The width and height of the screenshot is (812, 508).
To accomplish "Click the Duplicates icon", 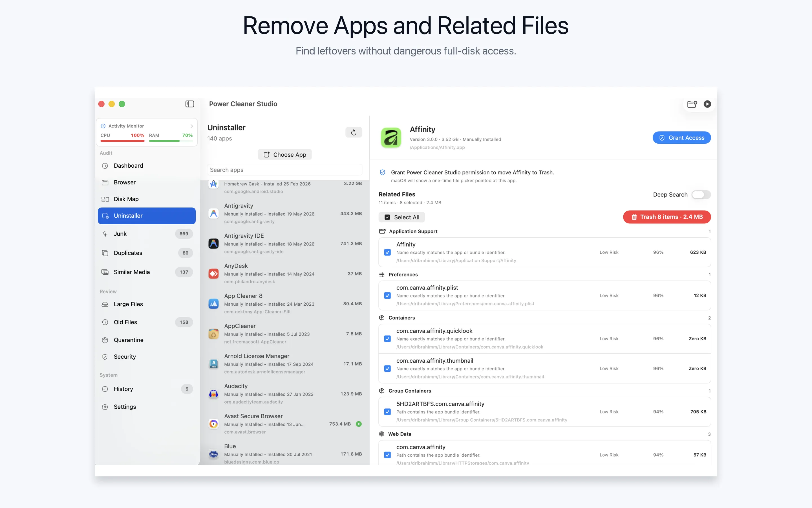I will tap(105, 253).
